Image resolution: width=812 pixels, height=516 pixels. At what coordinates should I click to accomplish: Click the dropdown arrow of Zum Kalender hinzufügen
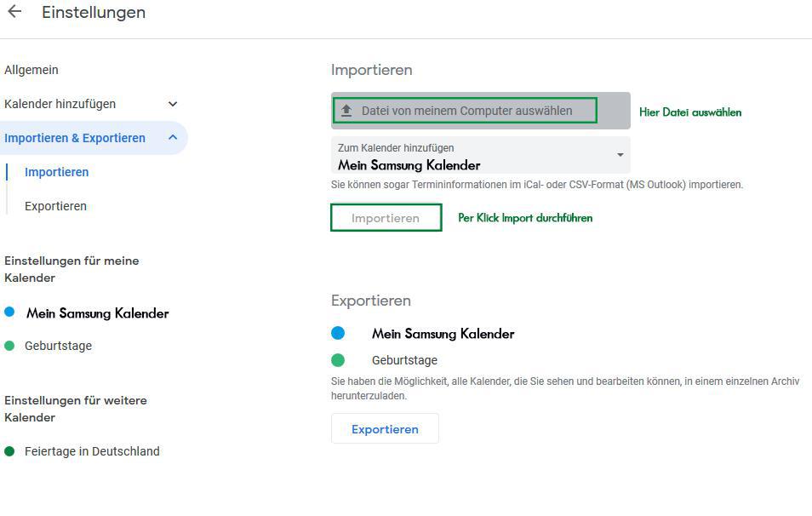(620, 155)
